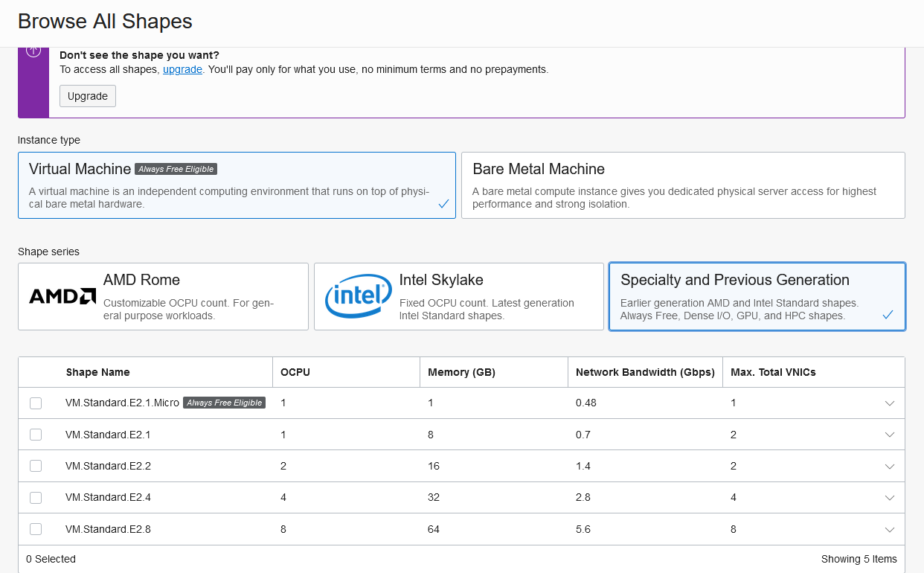Expand the VM.Standard.E2.1 row chevron
The height and width of the screenshot is (573, 924).
pos(889,435)
